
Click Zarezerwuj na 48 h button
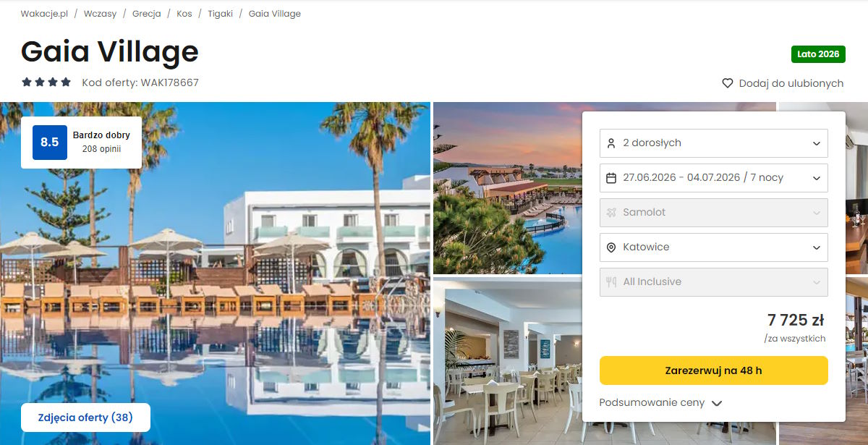click(x=714, y=370)
